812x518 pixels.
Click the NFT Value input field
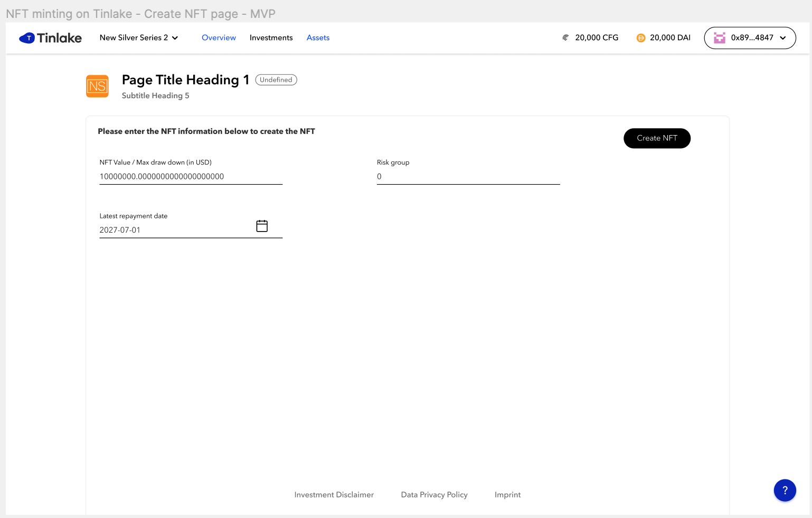coord(190,177)
